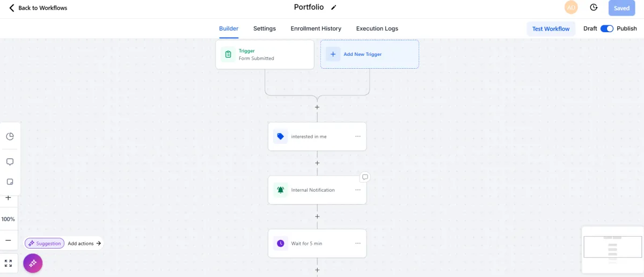Open the options menu for 'interested in me'
The height and width of the screenshot is (277, 644).
click(358, 136)
